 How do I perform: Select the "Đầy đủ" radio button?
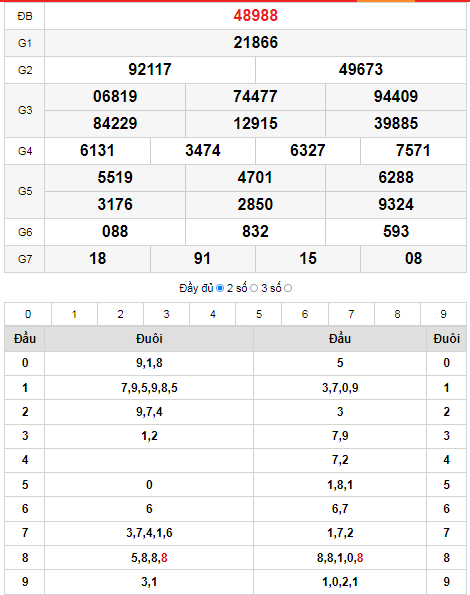pyautogui.click(x=220, y=288)
